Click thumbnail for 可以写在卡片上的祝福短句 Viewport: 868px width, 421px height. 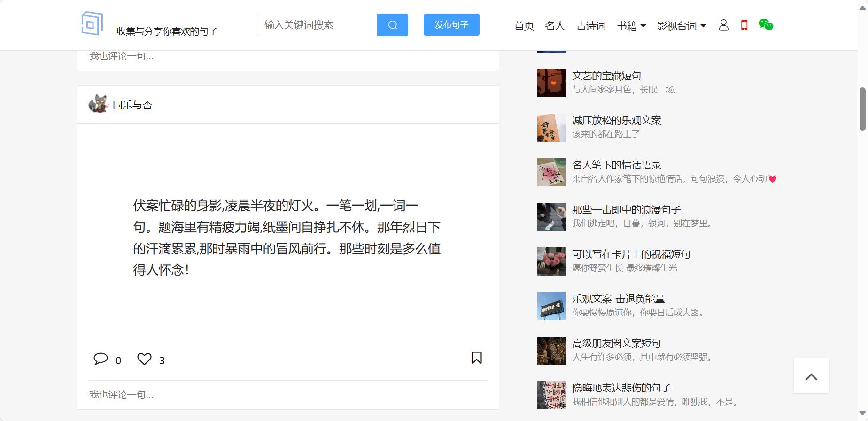pyautogui.click(x=551, y=261)
